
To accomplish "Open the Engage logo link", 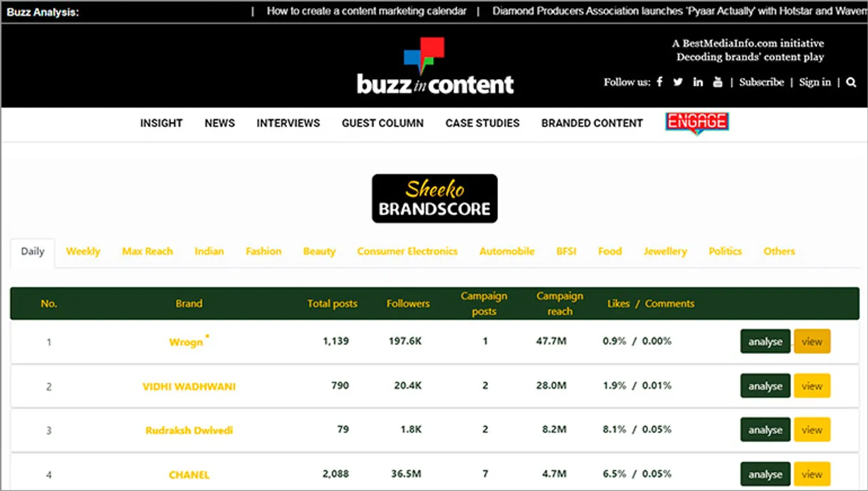I will [x=697, y=123].
